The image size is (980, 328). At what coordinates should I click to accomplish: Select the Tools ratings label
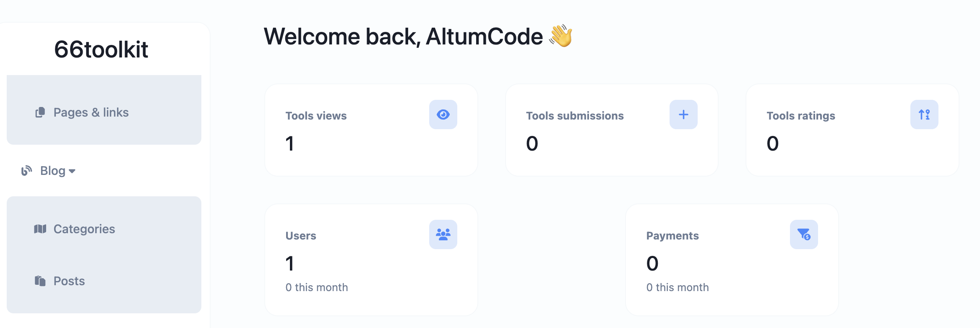coord(801,116)
